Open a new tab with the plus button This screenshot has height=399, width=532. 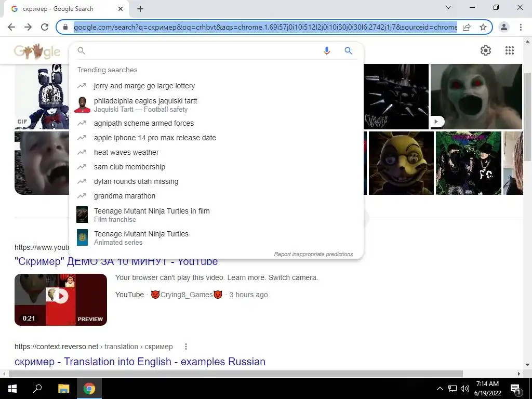pyautogui.click(x=140, y=9)
